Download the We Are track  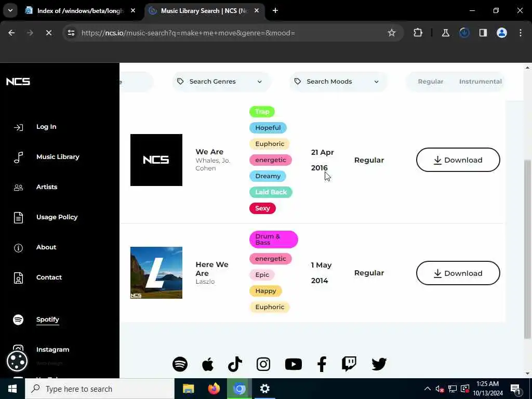(x=458, y=160)
